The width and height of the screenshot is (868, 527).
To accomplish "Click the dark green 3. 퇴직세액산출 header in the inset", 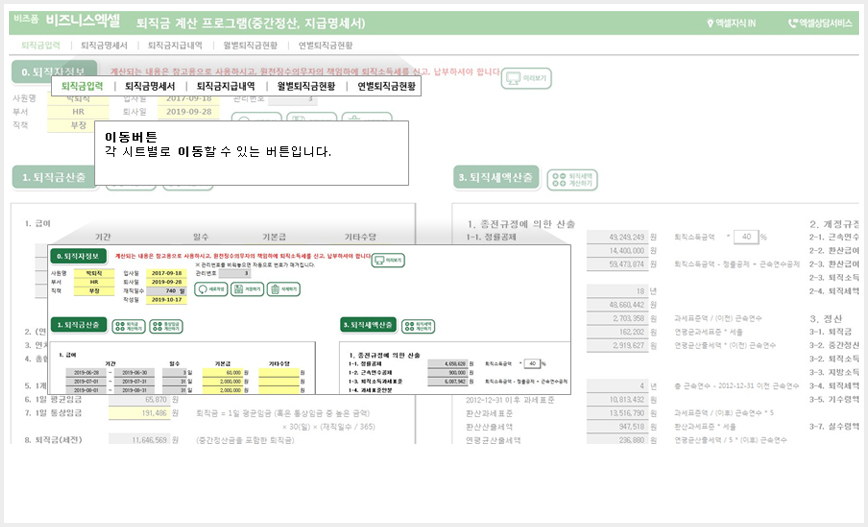I will point(368,325).
